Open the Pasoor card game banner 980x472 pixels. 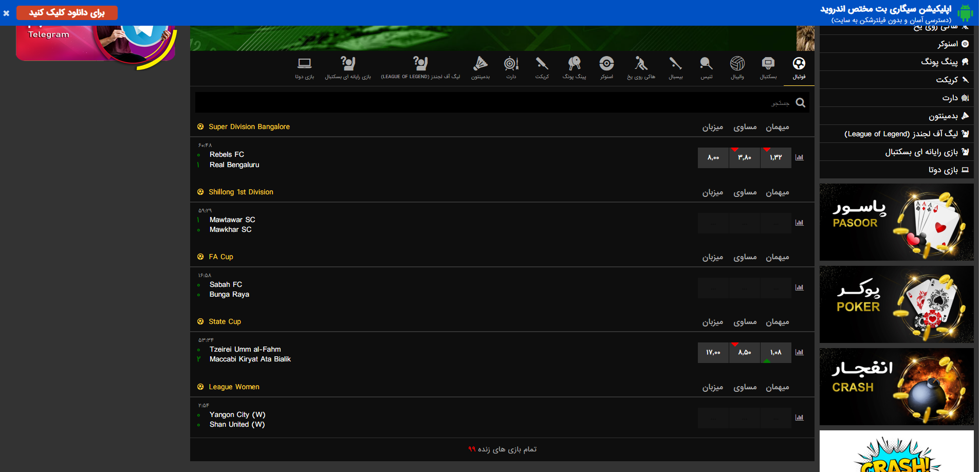coord(896,222)
